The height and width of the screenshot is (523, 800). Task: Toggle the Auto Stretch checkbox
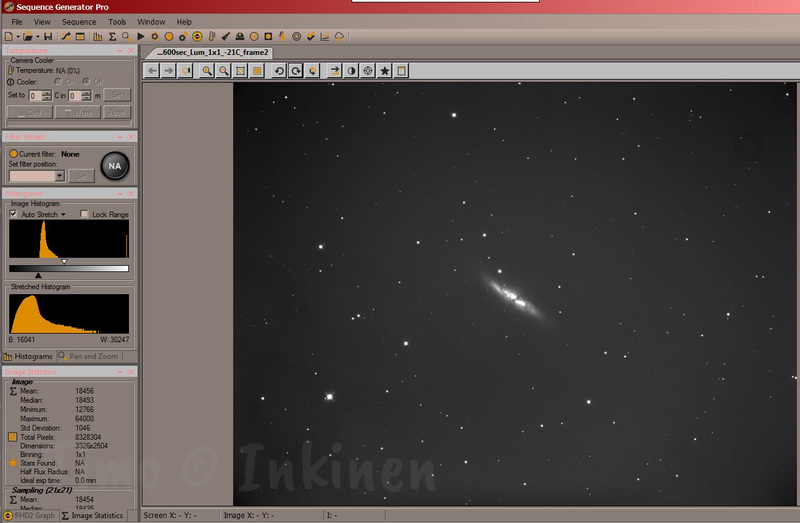13,214
